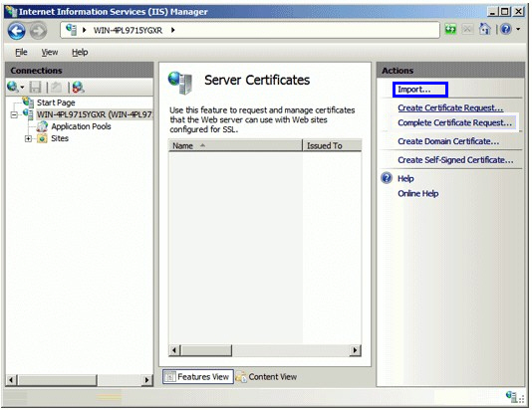
Task: Click Create Self-Signed Certificate... link
Action: [455, 160]
